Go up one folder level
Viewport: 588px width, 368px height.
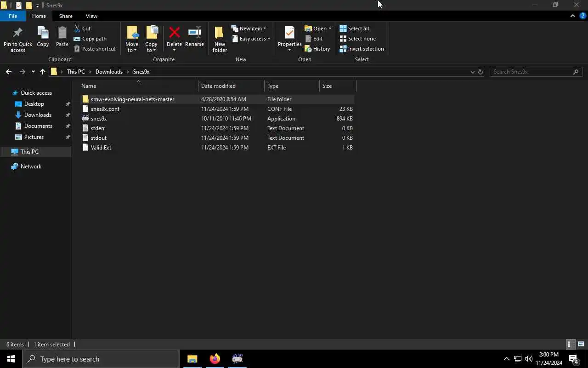tap(43, 72)
